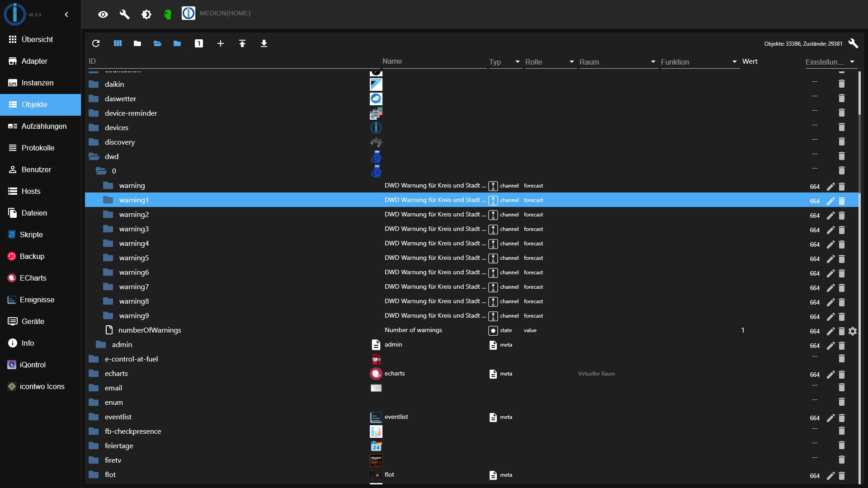The width and height of the screenshot is (868, 488).
Task: Open the Einstellungen filter dropdown
Action: (830, 62)
